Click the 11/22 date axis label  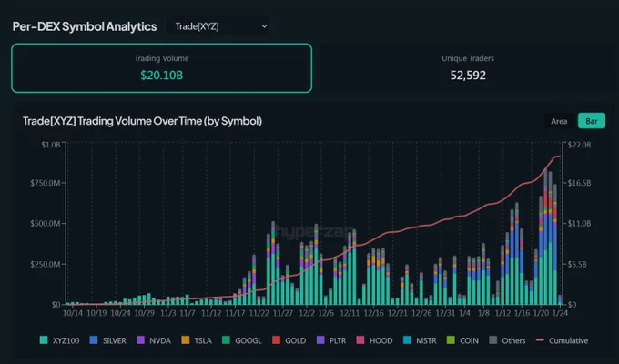coord(259,313)
